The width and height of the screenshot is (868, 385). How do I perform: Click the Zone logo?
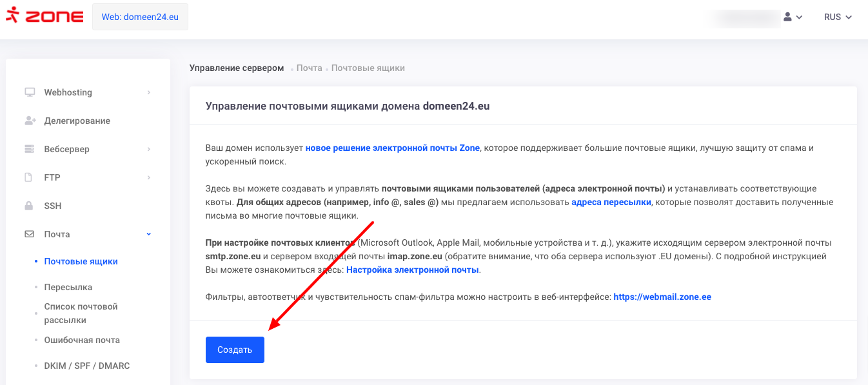[x=44, y=17]
